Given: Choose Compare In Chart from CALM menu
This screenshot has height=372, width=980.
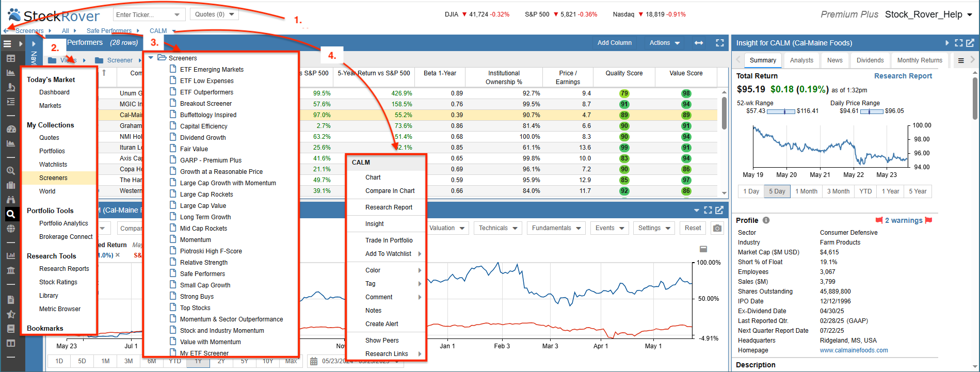Looking at the screenshot, I should coord(390,191).
